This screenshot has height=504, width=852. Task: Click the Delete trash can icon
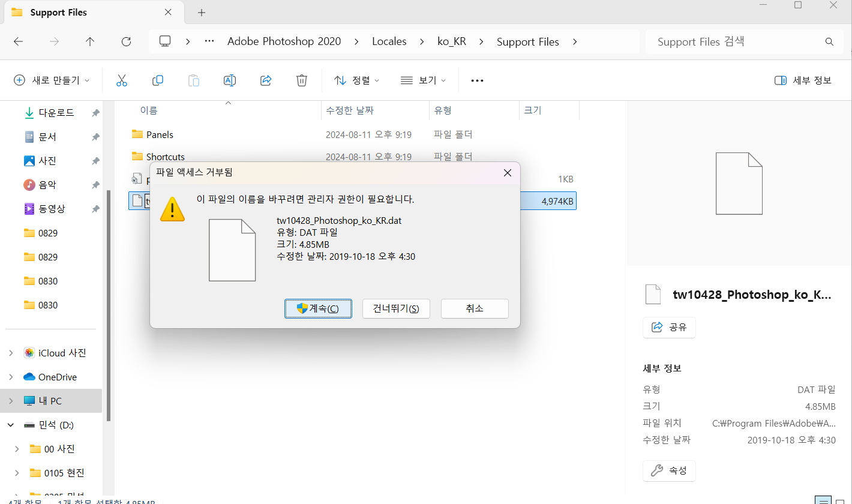coord(302,80)
